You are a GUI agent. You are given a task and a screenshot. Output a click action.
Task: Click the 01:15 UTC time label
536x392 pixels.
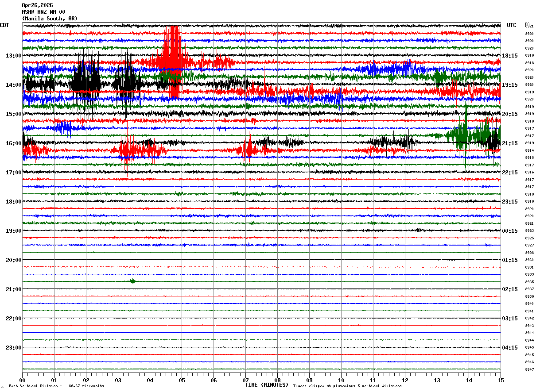click(509, 260)
